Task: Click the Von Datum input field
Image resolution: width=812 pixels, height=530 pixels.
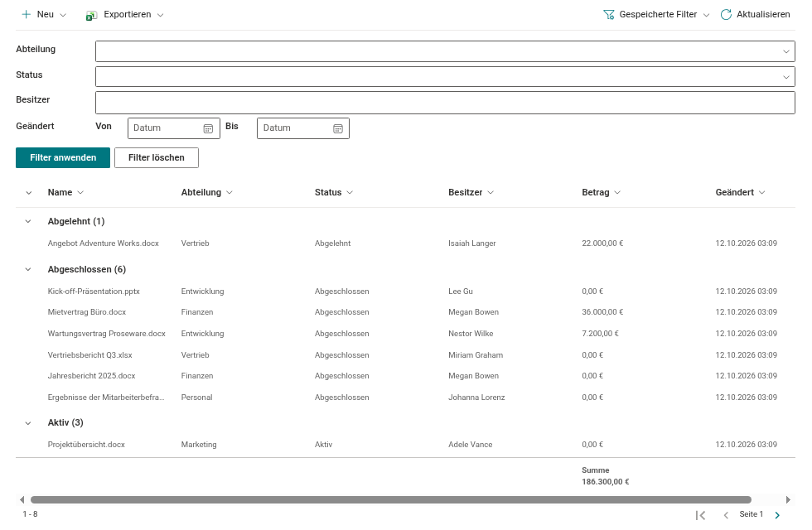Action: 174,128
